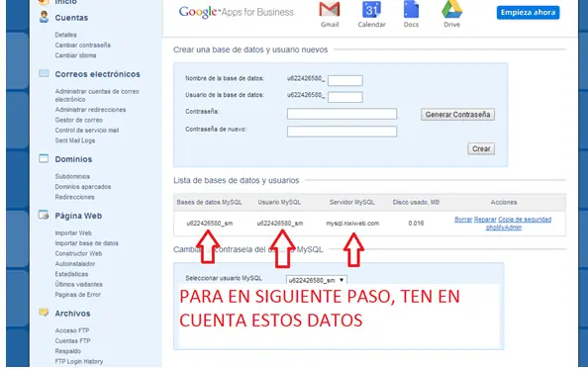Click the Cuentas user icon

pyautogui.click(x=44, y=17)
